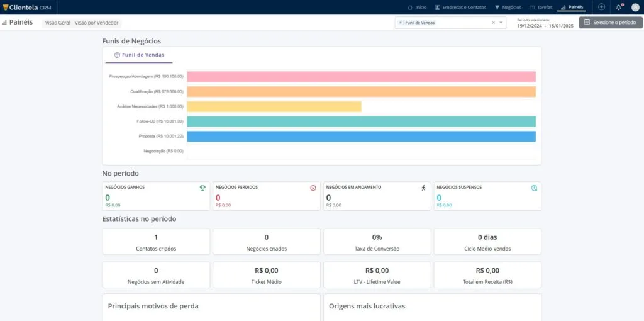Open the notifications bell
Screen dimensions: 644x321
(x=618, y=7)
